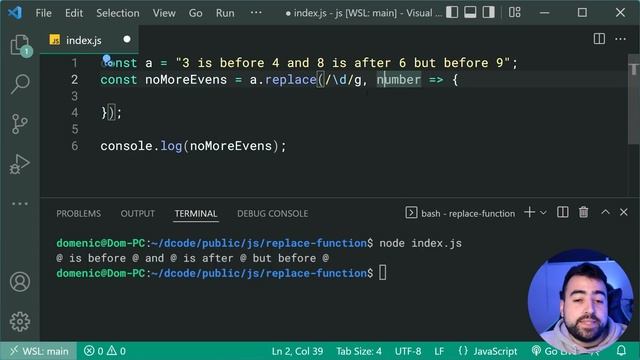Click line number 3 in gutter

(74, 96)
